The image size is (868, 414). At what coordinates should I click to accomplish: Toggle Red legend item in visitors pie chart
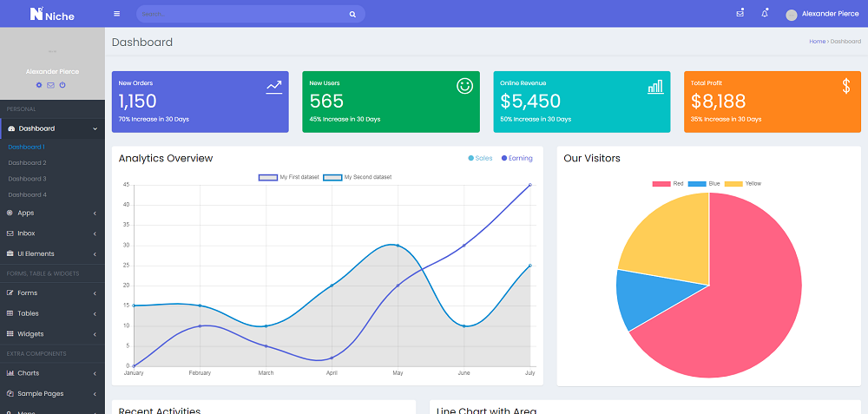click(667, 184)
